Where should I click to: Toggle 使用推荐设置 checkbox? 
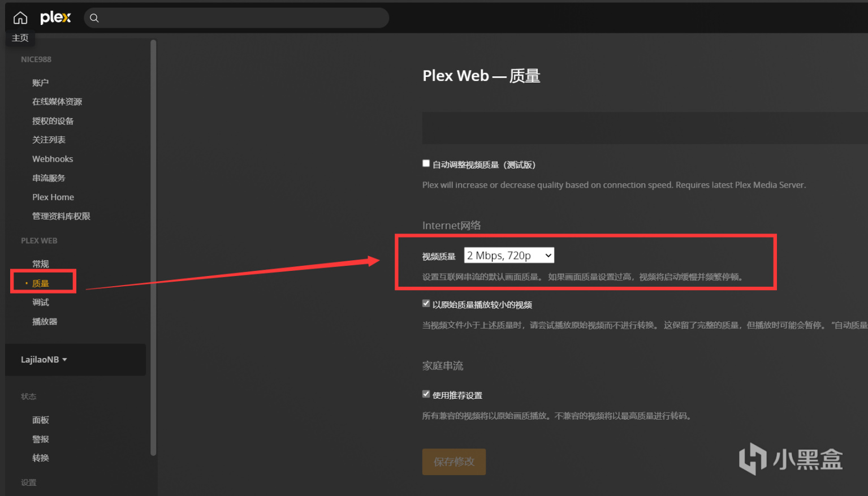click(426, 394)
